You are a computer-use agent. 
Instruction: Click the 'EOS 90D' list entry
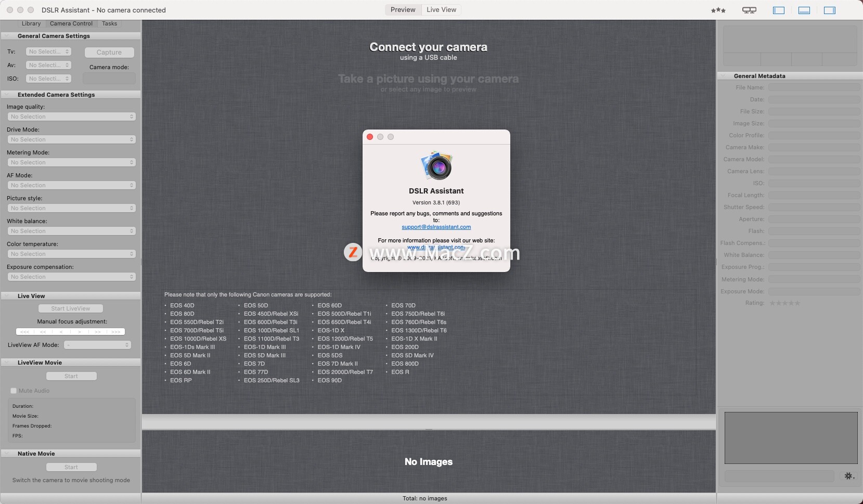pyautogui.click(x=330, y=380)
